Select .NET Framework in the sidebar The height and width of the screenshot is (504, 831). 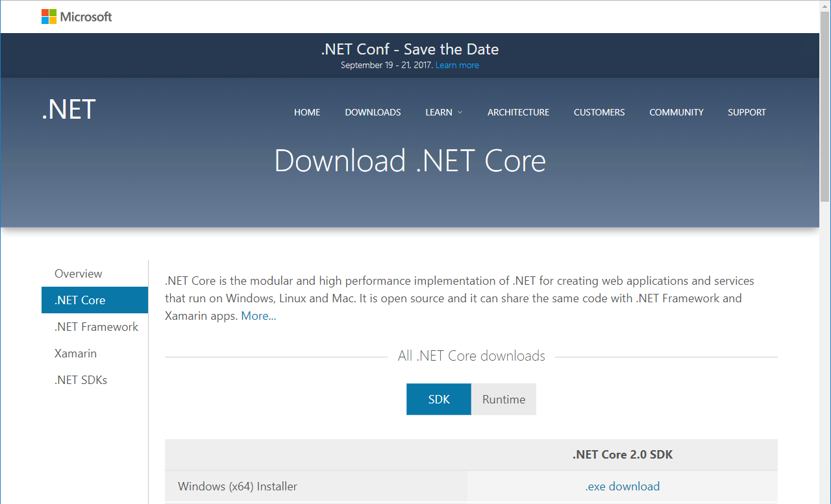pos(95,327)
